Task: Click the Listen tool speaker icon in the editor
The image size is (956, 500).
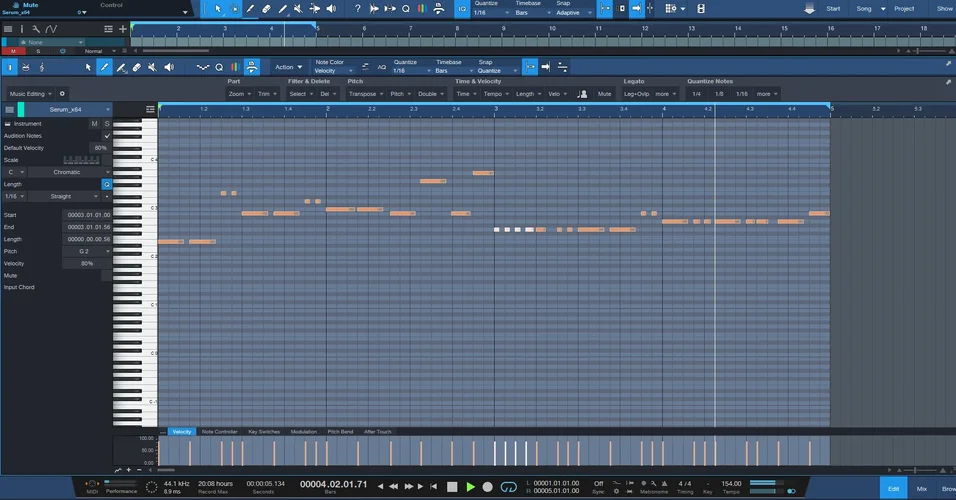Action: pyautogui.click(x=168, y=67)
